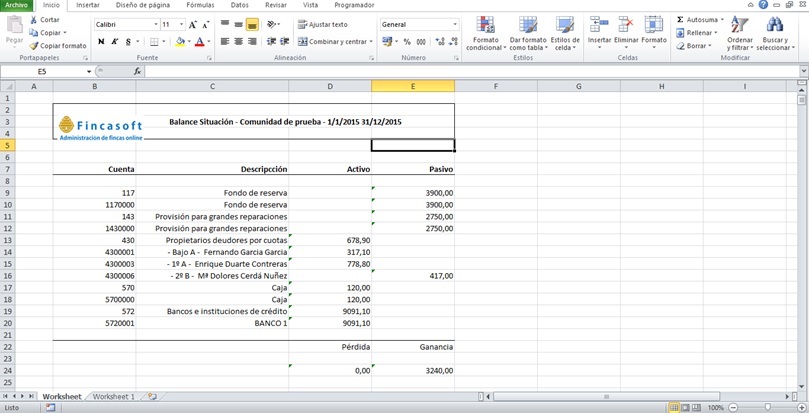Switch to the Worksheet 1 sheet tab
Screen dimensions: 809x413
tap(113, 397)
